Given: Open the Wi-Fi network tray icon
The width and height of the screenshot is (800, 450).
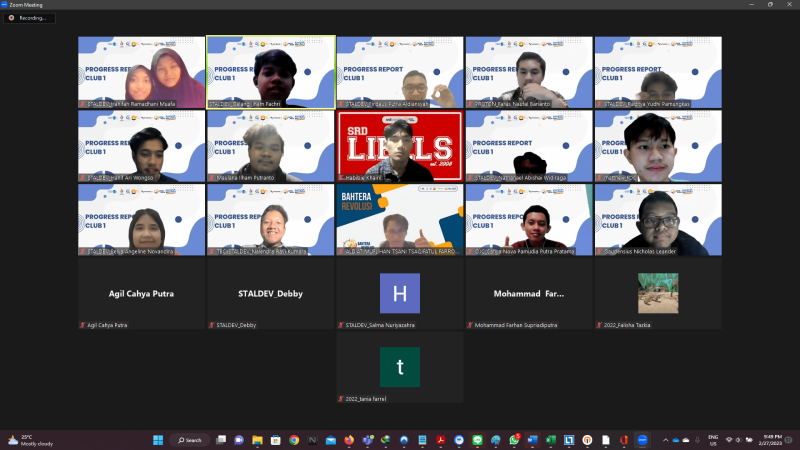Looking at the screenshot, I should (729, 440).
